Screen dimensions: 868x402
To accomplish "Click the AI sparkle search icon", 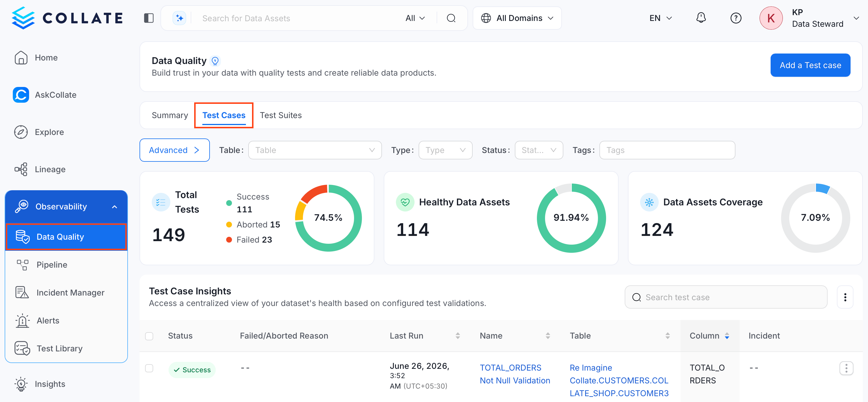I will [179, 18].
